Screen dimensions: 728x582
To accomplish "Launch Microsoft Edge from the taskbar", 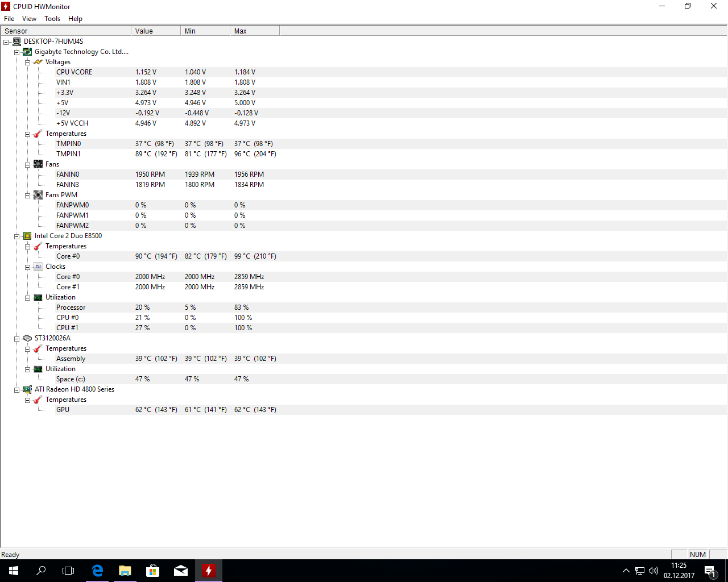I will [97, 571].
